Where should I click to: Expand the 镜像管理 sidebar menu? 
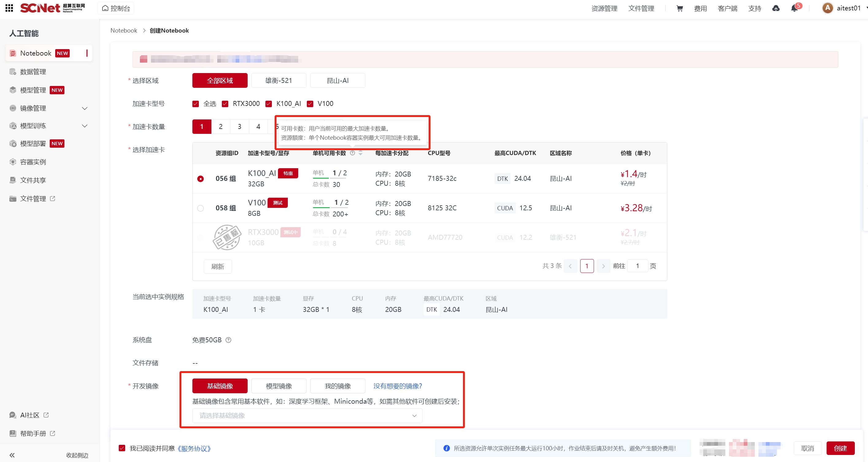click(x=85, y=108)
